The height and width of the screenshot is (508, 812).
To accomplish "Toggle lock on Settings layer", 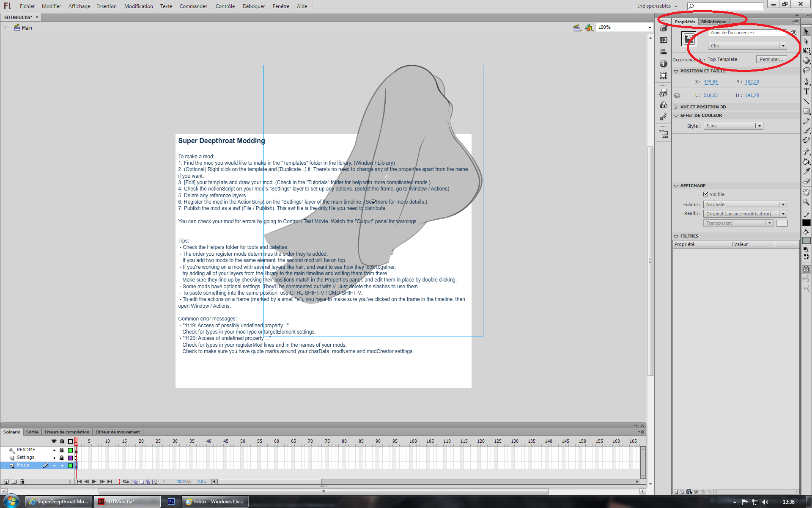I will point(62,458).
